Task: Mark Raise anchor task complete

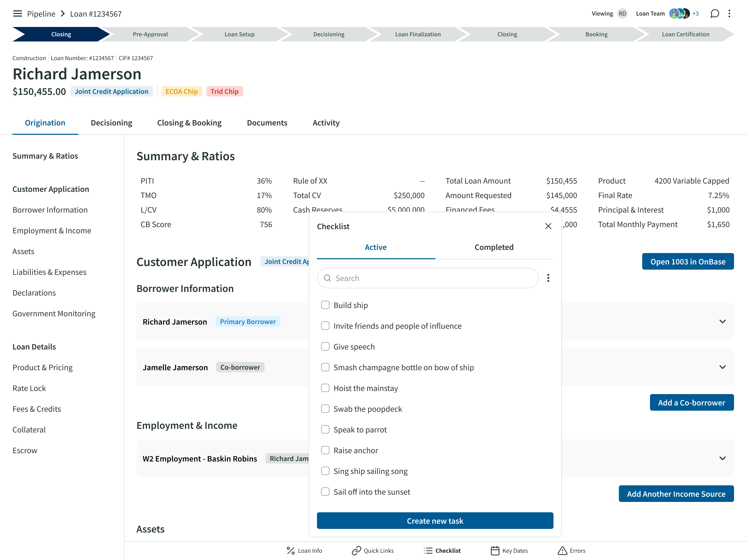Action: tap(325, 450)
